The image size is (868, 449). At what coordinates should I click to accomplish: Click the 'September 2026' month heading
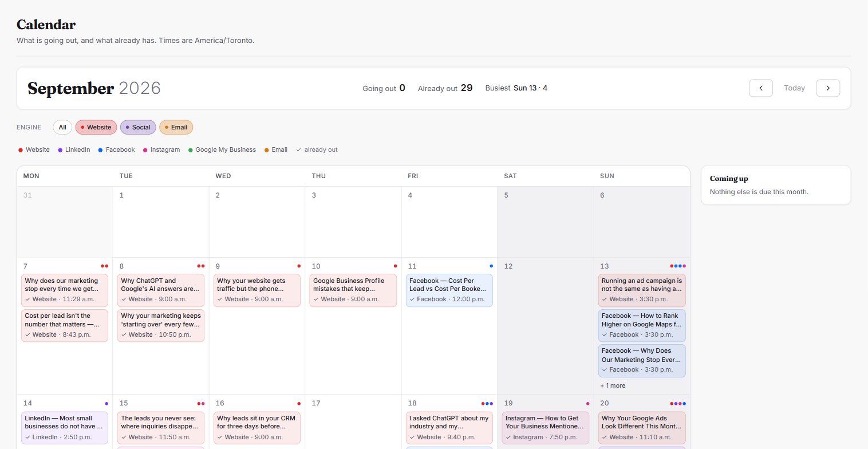[94, 88]
